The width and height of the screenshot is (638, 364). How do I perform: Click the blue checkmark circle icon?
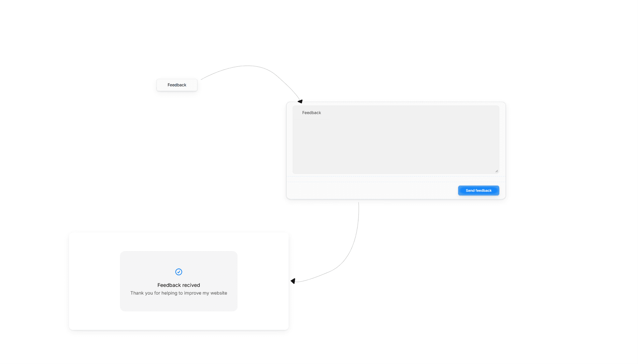(179, 272)
